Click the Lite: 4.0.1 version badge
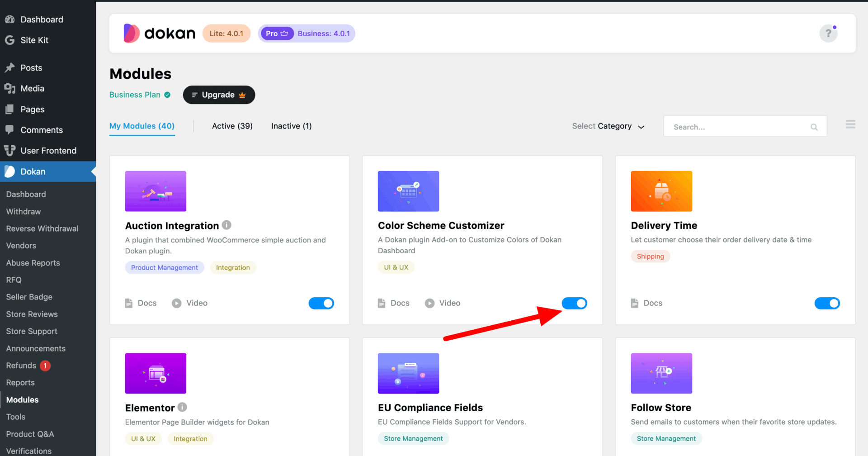Screen dimensions: 868x456 click(226, 33)
